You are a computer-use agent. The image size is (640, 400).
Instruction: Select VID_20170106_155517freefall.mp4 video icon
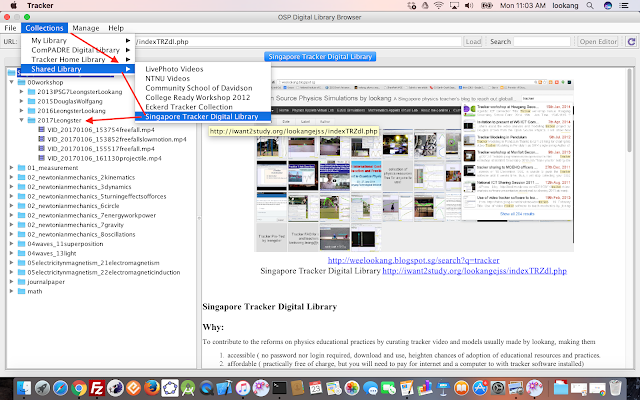click(41, 149)
